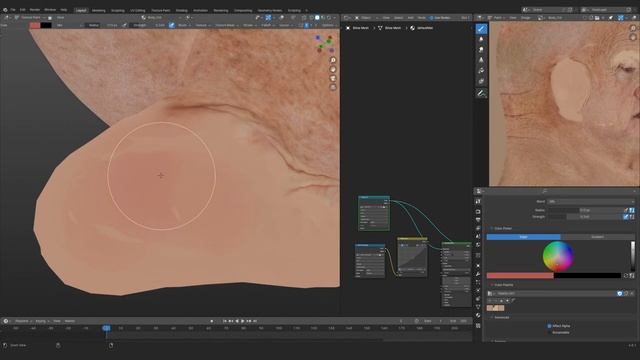
Task: Select the Clone tool in image editor toolbar
Action: [481, 60]
